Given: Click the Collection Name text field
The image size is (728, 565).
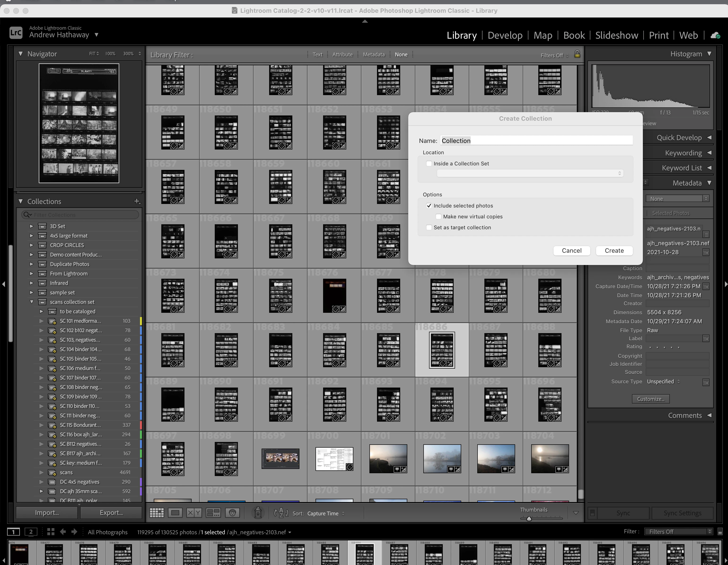Looking at the screenshot, I should tap(536, 141).
